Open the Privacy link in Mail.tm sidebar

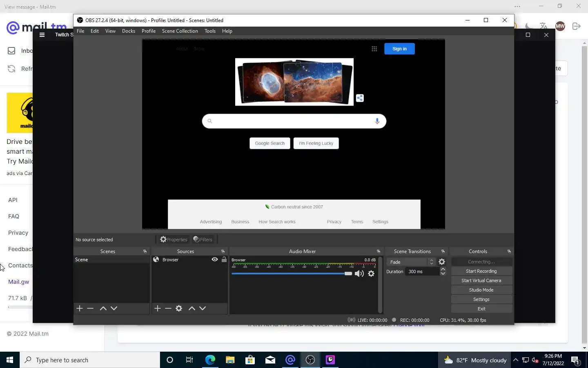point(18,233)
